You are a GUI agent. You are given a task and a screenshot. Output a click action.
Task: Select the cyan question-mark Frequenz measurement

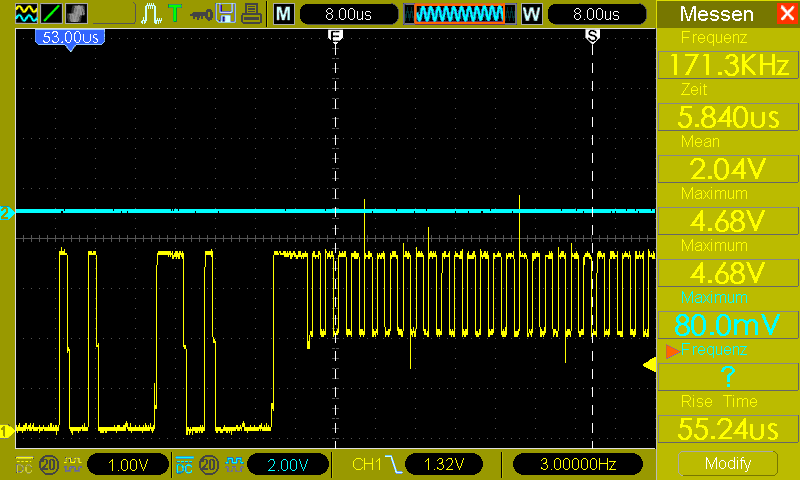point(728,377)
